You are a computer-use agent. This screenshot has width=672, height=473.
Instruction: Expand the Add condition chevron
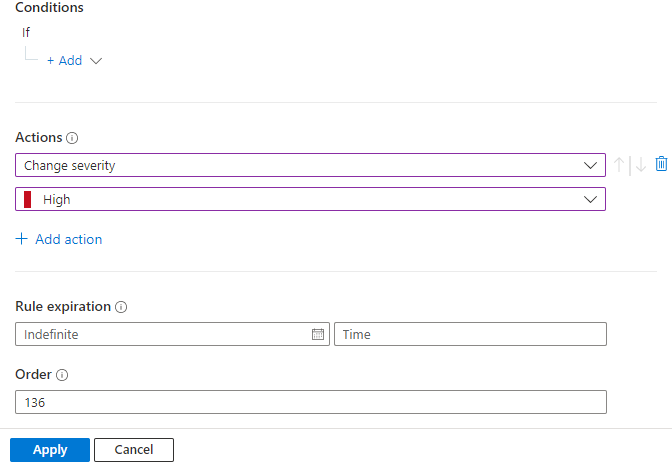point(96,61)
